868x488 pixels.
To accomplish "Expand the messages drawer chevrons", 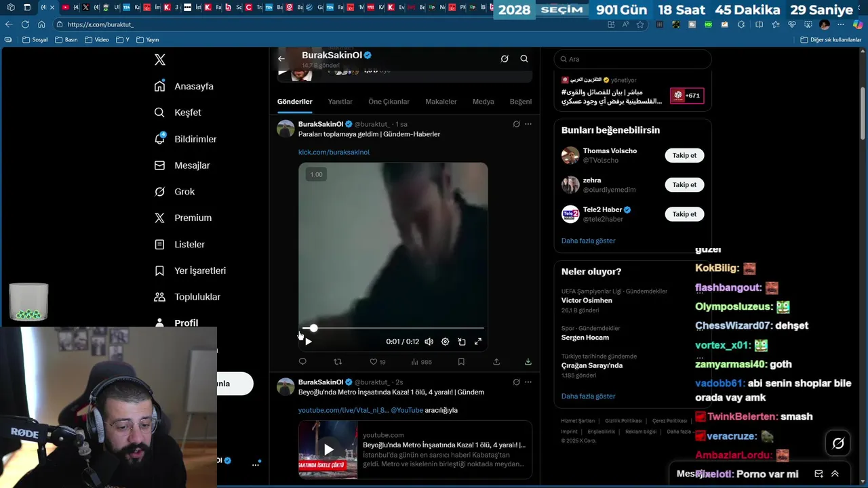I will coord(835,474).
